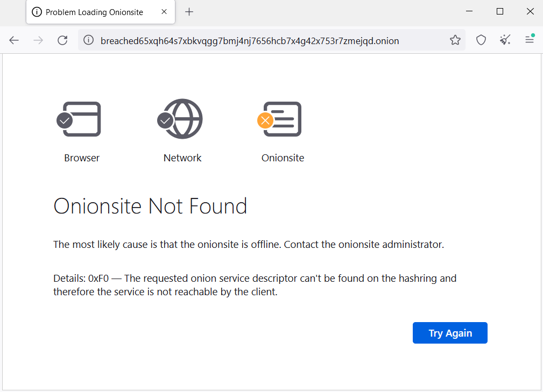Image resolution: width=543 pixels, height=392 pixels.
Task: Toggle the bookmark star for this page
Action: point(455,40)
